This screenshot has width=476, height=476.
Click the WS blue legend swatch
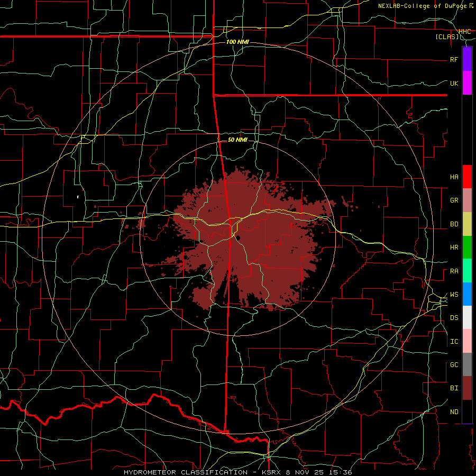click(467, 294)
